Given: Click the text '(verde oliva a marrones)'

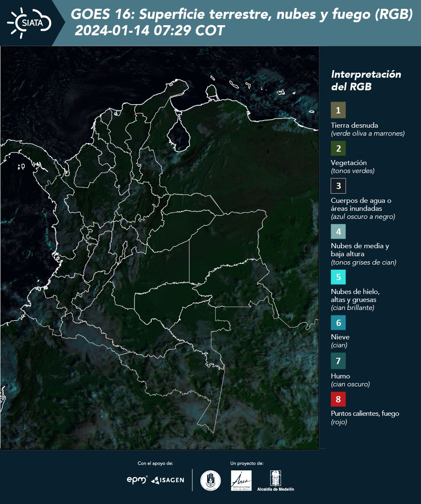Looking at the screenshot, I should (x=368, y=134).
